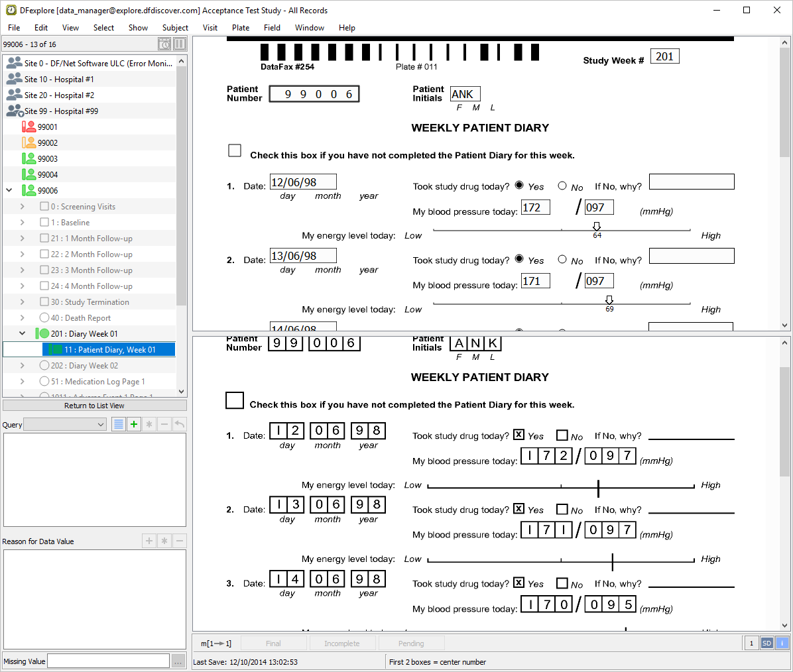Open the Subject menu
Screen dimensions: 793x672
[175, 28]
